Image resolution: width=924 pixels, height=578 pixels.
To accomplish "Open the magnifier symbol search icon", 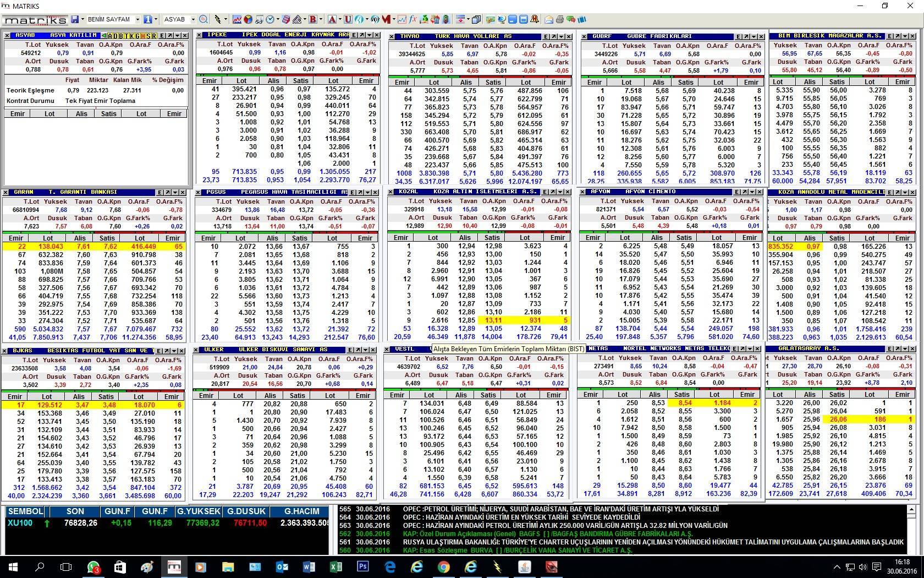I will [x=204, y=19].
